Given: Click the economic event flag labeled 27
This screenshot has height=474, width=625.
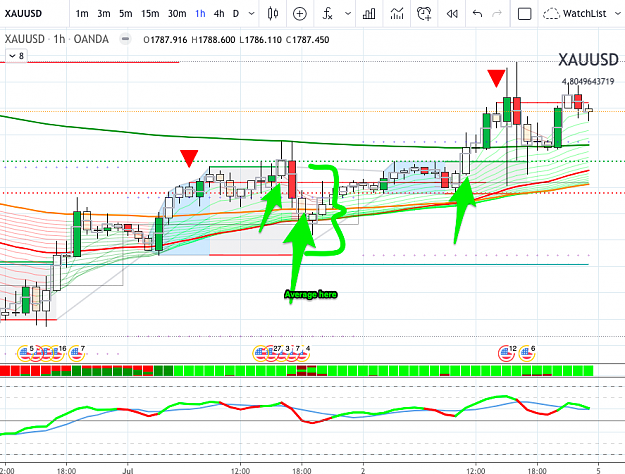Looking at the screenshot, I should (x=271, y=353).
